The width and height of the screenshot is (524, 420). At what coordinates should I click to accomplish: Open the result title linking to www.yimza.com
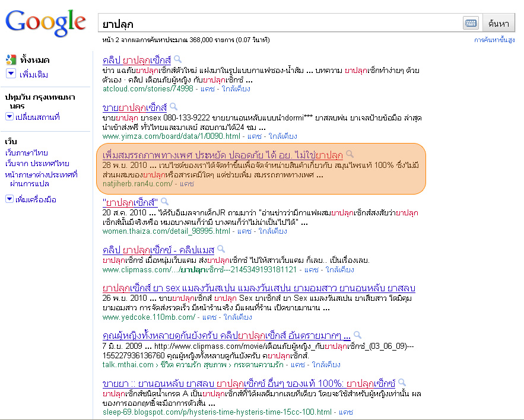135,107
